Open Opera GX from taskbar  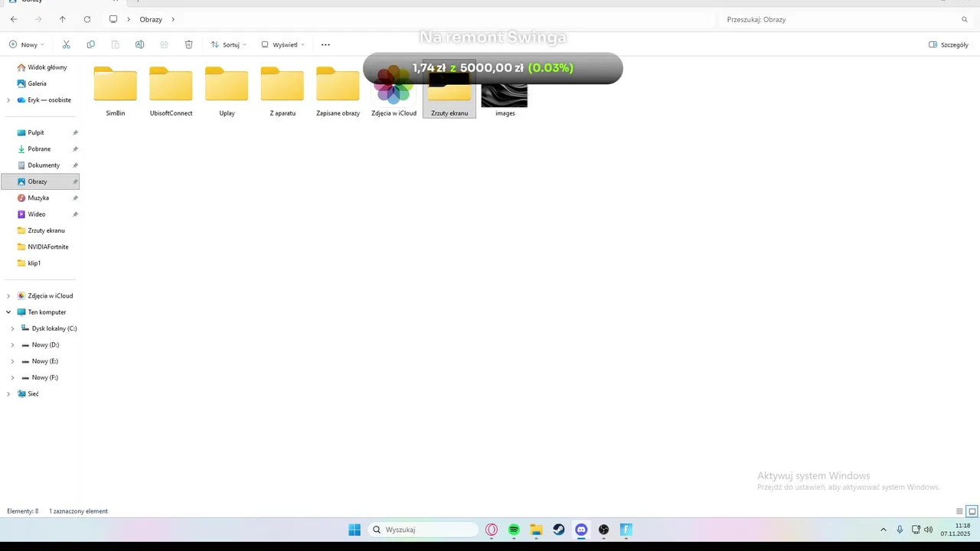(x=492, y=530)
